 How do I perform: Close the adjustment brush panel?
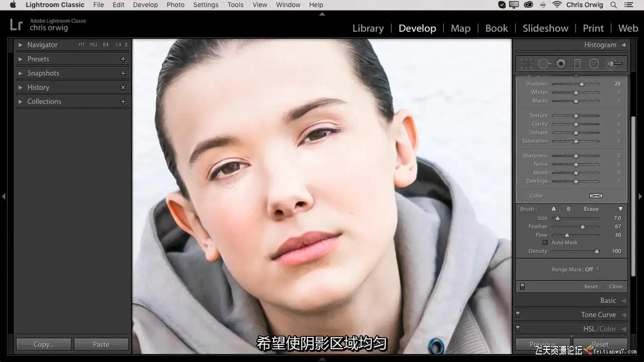point(616,287)
